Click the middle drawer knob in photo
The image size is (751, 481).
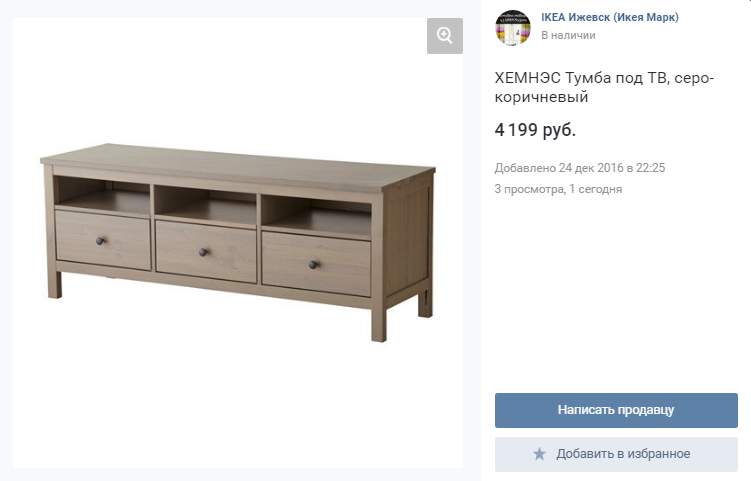[204, 252]
